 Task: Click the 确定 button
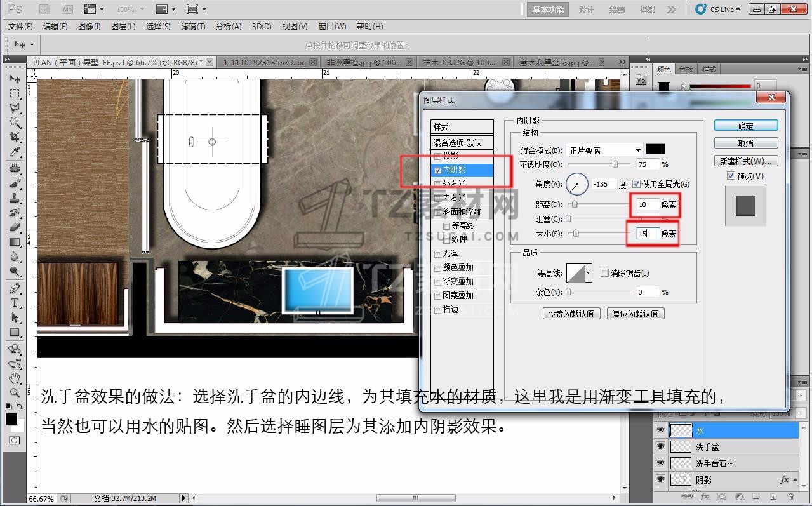click(746, 126)
